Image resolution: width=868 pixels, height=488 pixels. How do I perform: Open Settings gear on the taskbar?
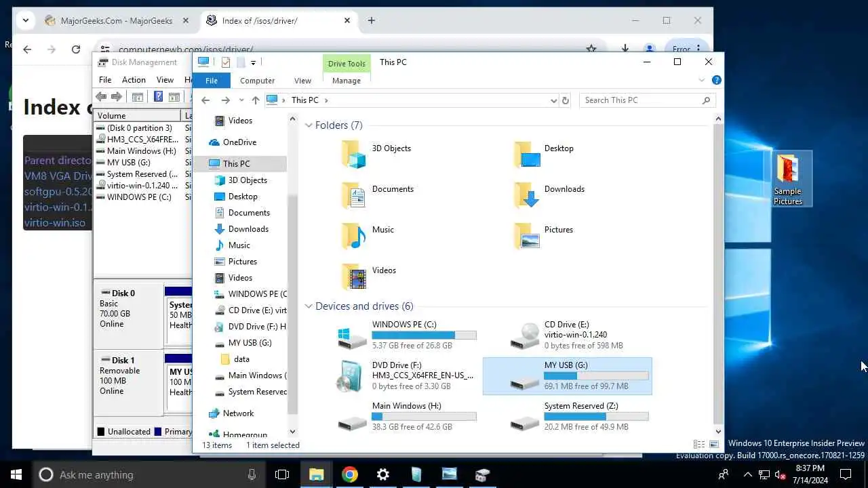pyautogui.click(x=383, y=474)
